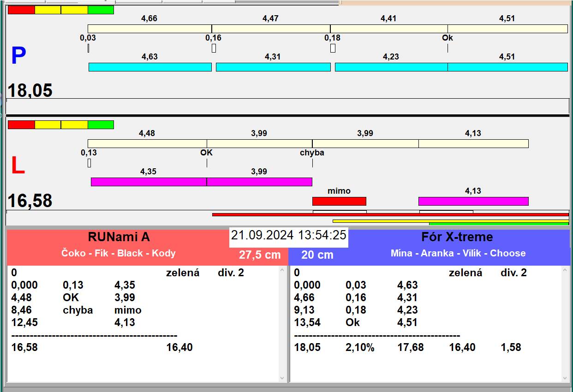The height and width of the screenshot is (392, 573).
Task: Click the red start light in lane L
Action: click(21, 125)
